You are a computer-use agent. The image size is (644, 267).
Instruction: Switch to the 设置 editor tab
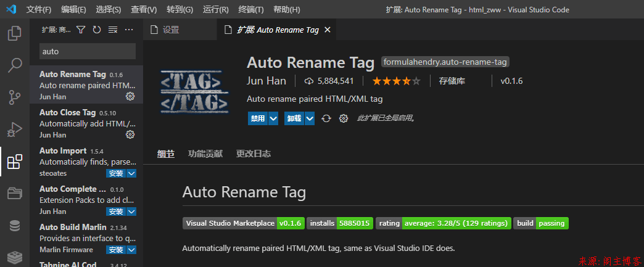pyautogui.click(x=180, y=30)
